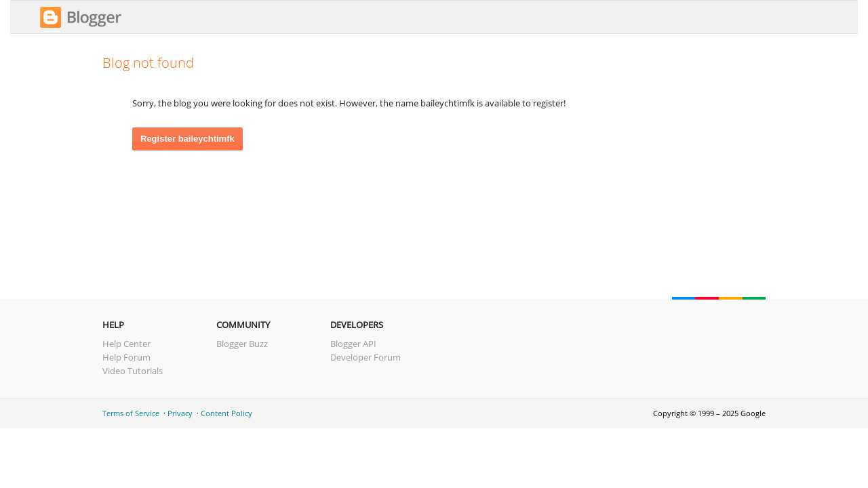Image resolution: width=868 pixels, height=488 pixels.
Task: Open Video Tutorials link
Action: (132, 371)
